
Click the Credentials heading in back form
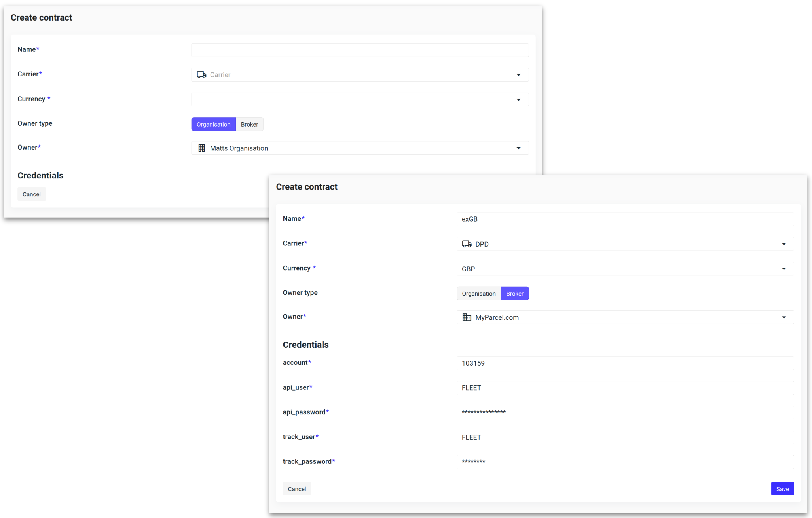click(x=40, y=175)
